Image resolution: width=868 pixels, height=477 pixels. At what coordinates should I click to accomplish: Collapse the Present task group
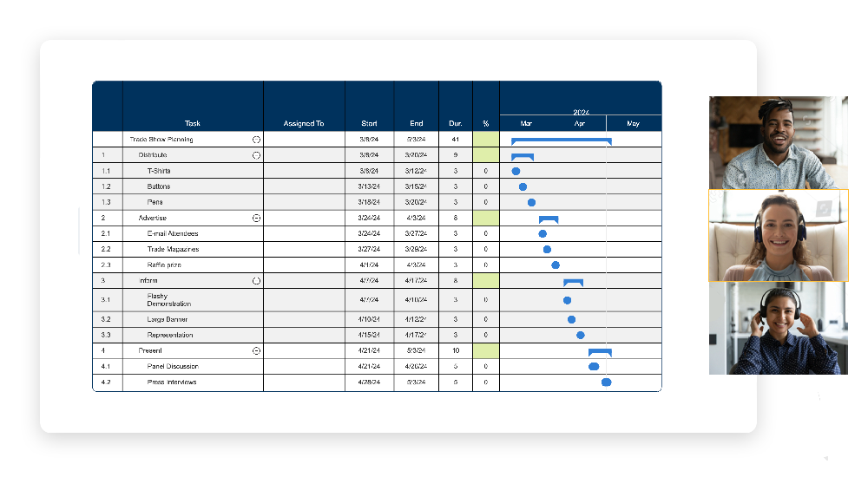pos(256,351)
